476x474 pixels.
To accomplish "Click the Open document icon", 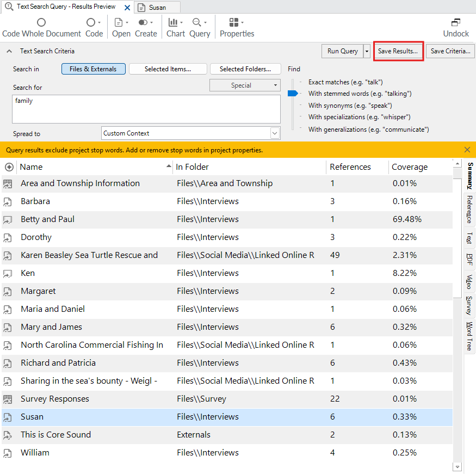I will click(119, 22).
